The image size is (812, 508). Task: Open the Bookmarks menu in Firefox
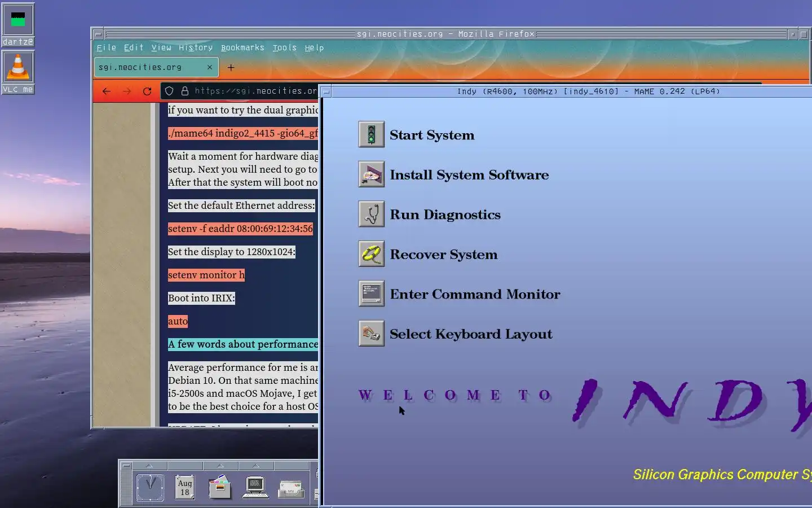[242, 48]
